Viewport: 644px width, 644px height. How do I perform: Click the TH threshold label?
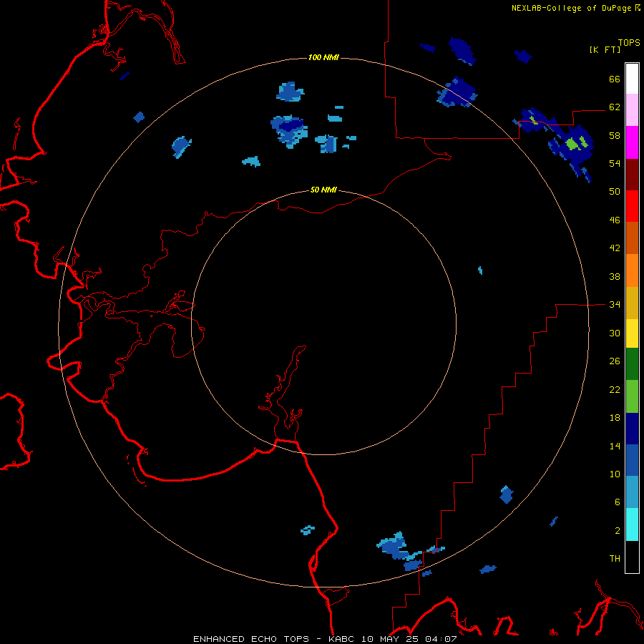pos(615,558)
